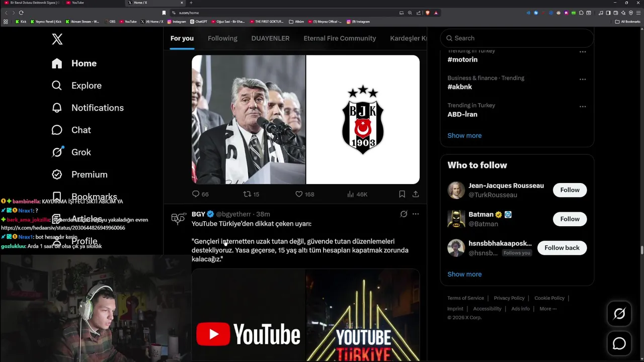Click the Brave Shields icon
Viewport: 644px width, 362px height.
pos(428,13)
